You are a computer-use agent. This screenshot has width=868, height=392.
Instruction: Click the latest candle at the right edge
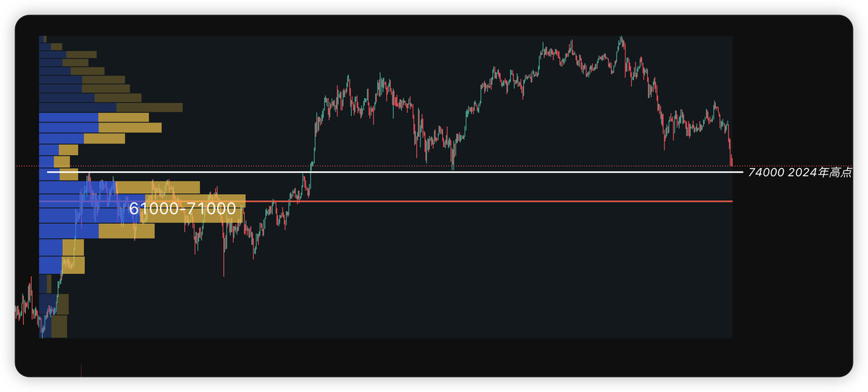tap(731, 161)
